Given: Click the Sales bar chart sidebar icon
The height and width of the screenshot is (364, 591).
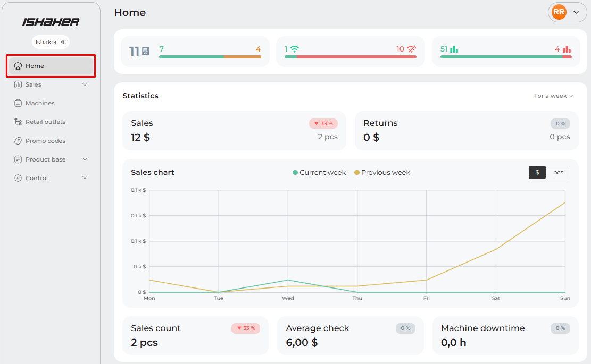Looking at the screenshot, I should 18,85.
